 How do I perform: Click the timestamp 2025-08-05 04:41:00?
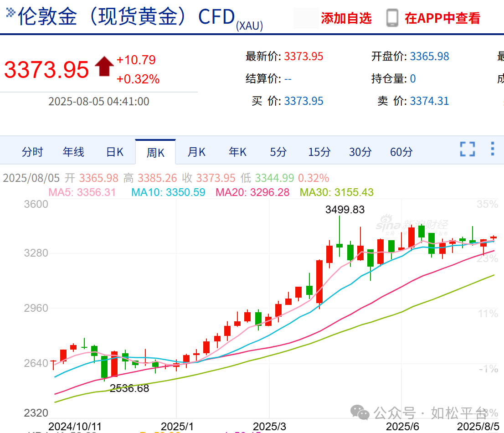point(99,101)
